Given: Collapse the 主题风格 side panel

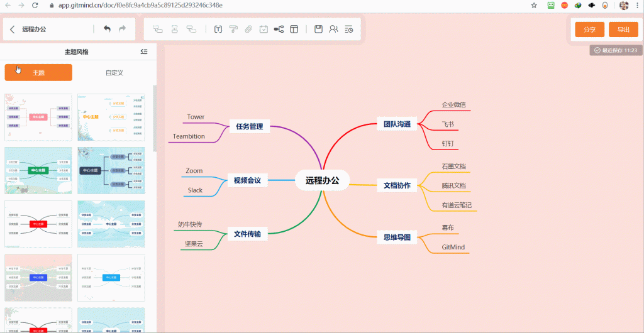Looking at the screenshot, I should pyautogui.click(x=144, y=52).
